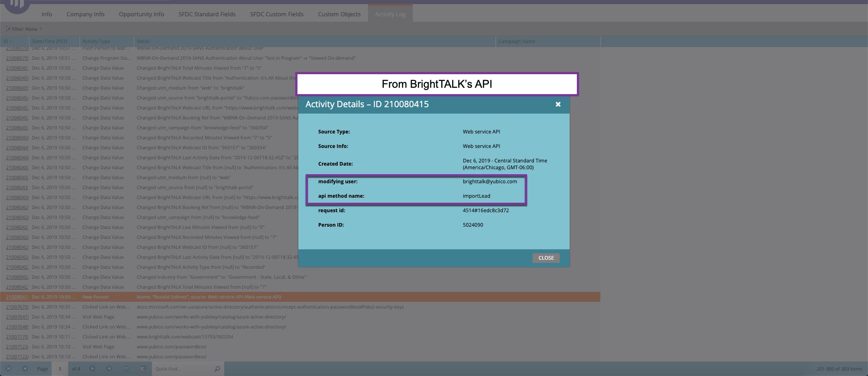Select Person ID value 5024090

[x=473, y=225]
